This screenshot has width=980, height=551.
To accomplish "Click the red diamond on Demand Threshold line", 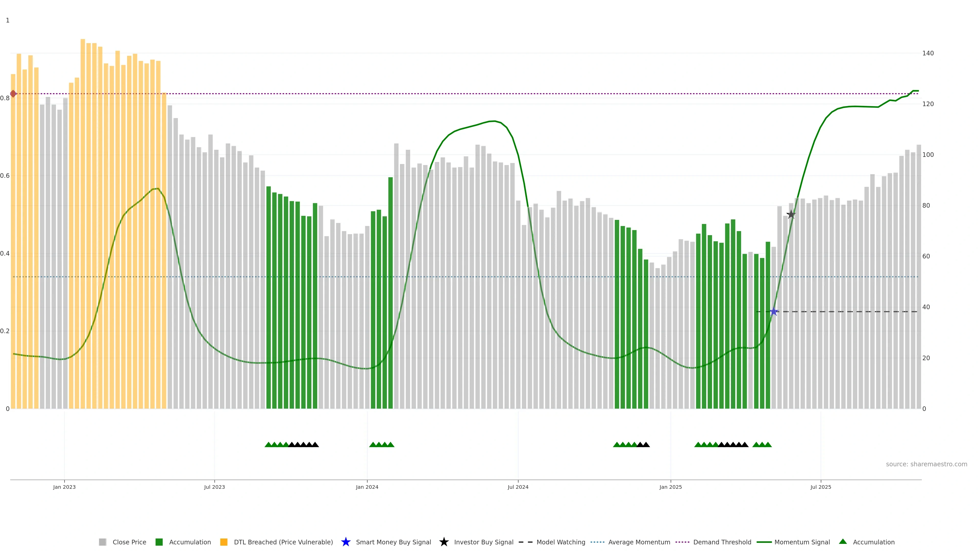I will pyautogui.click(x=13, y=94).
